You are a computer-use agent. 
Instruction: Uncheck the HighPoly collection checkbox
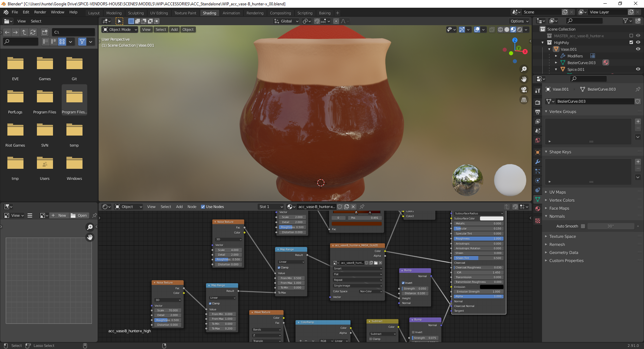click(x=631, y=42)
